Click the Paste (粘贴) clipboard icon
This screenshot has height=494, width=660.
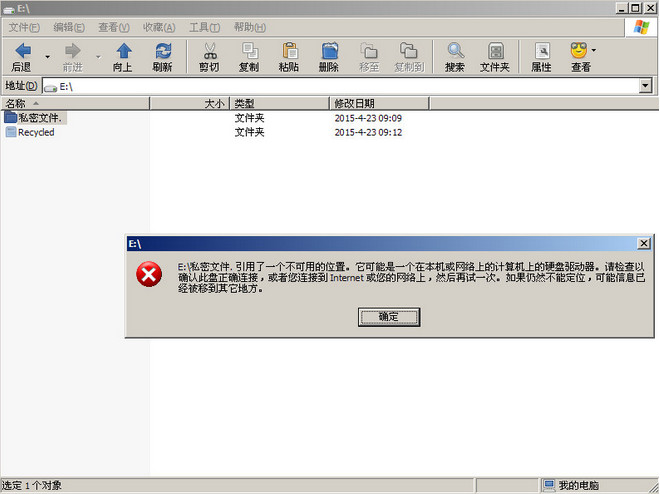point(290,51)
